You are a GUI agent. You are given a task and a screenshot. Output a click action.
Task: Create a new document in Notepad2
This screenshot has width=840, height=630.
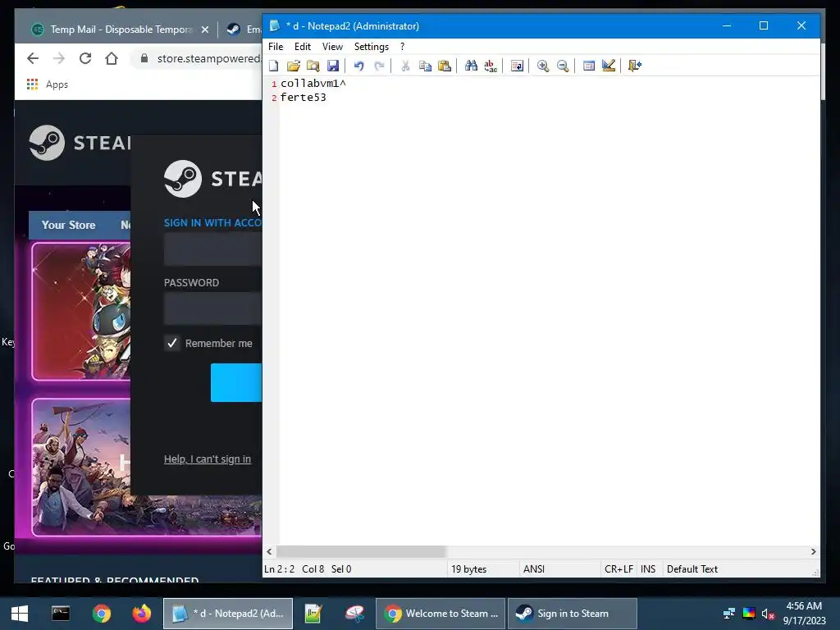(274, 66)
